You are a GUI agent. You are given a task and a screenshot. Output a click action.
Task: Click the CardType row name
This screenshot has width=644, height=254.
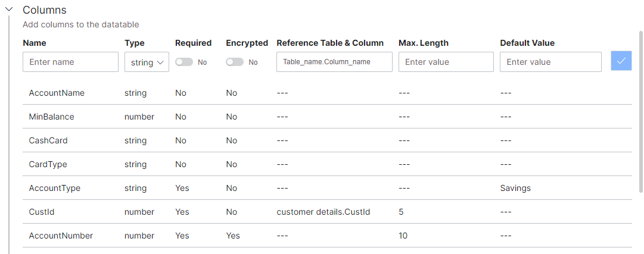point(48,164)
